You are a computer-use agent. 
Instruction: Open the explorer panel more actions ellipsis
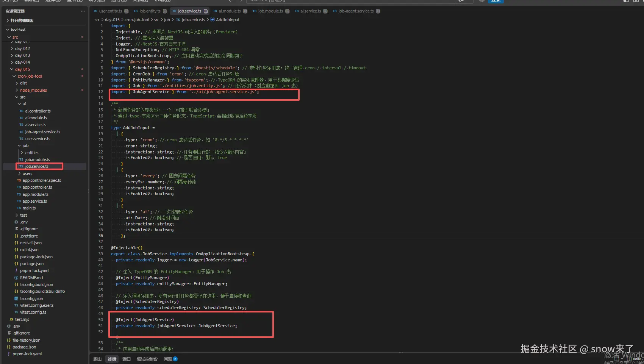tap(83, 11)
